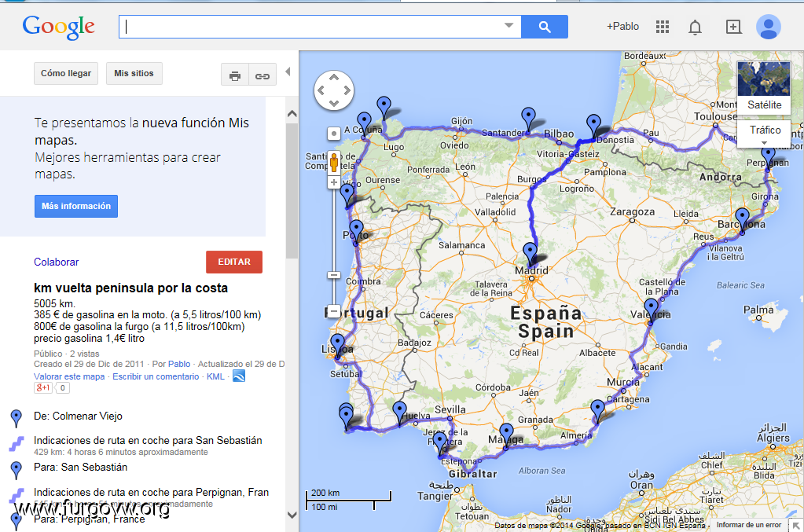The width and height of the screenshot is (804, 532).
Task: Click the Jerez de la Frontera pin
Action: (x=439, y=442)
